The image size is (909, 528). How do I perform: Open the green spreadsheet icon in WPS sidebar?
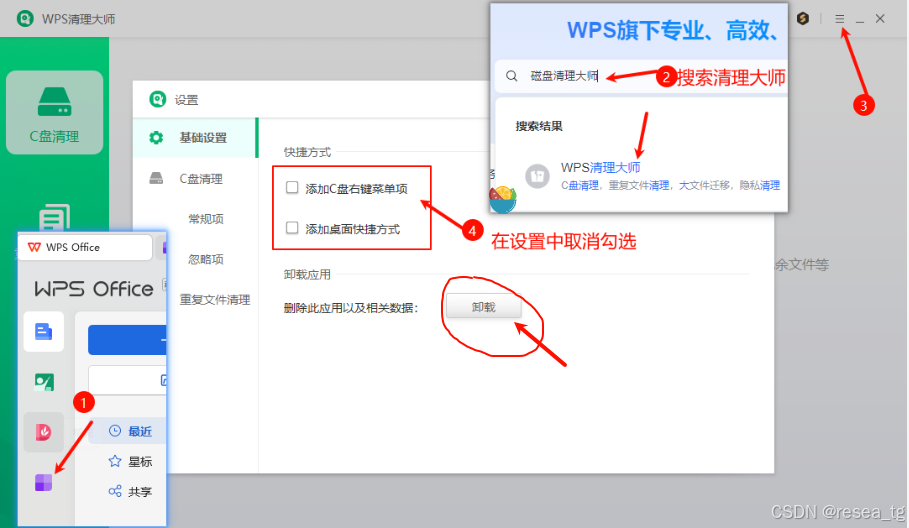pyautogui.click(x=44, y=382)
